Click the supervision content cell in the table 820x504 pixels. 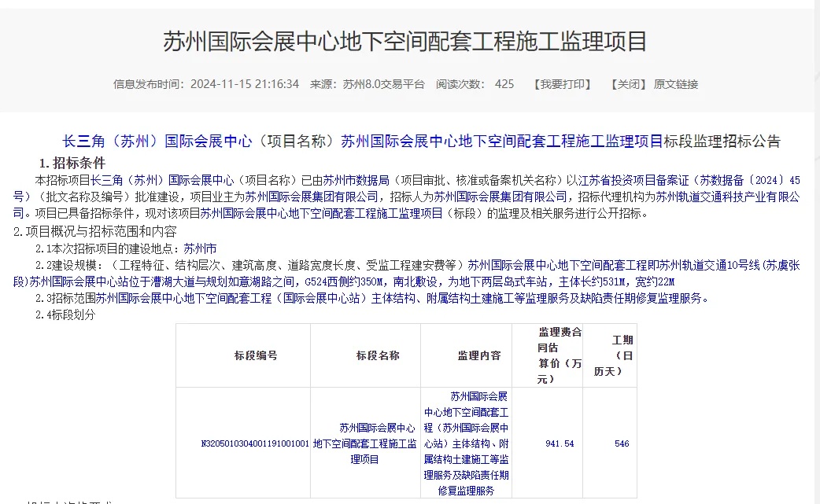[466, 443]
